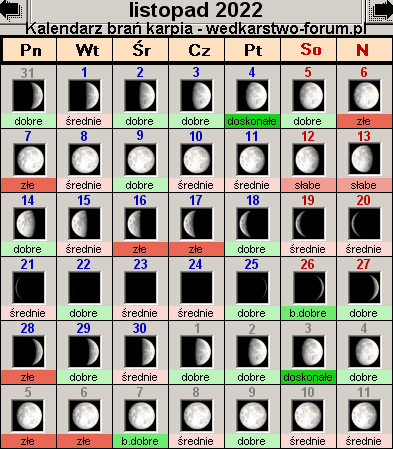Viewport: 393px width, 449px height.
Task: Select the moon icon for November 30
Action: click(x=140, y=352)
